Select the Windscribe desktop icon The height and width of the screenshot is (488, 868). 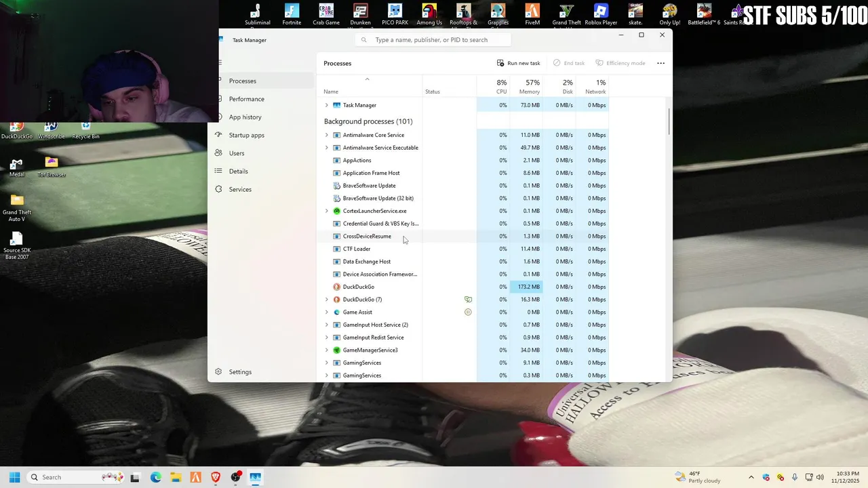(52, 130)
